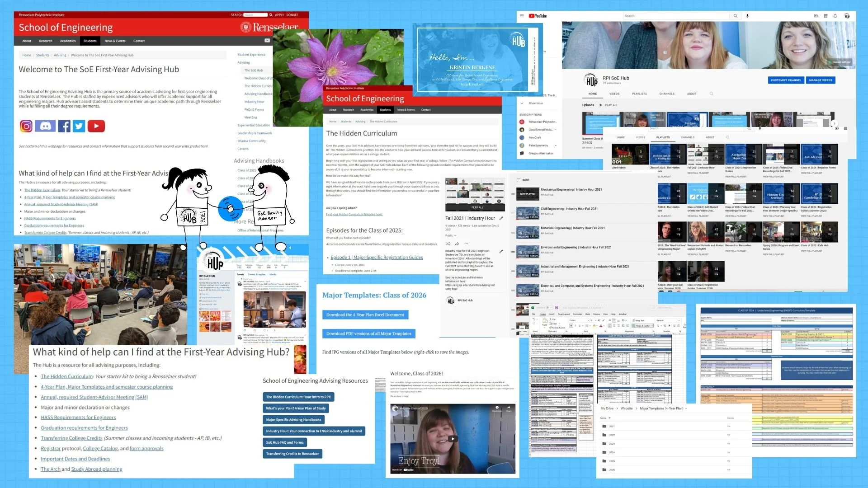Open the Excel Acrobat tab
Image resolution: width=868 pixels, height=488 pixels.
point(623,314)
